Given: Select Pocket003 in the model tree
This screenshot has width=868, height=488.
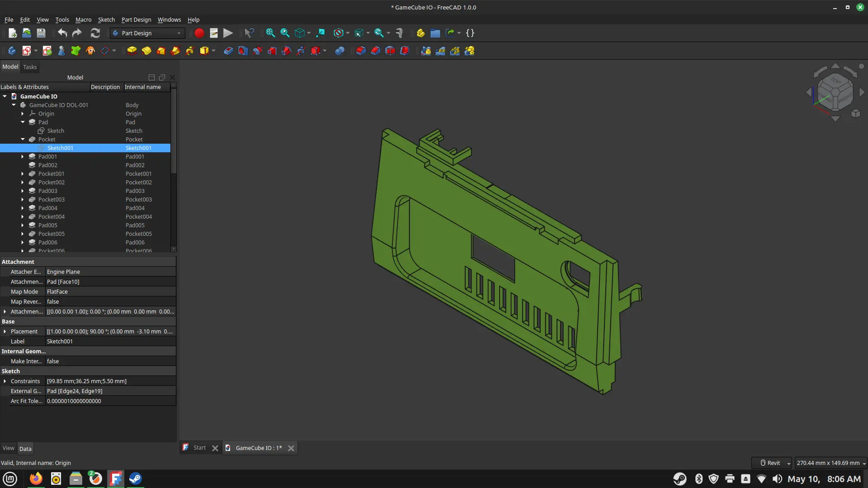Looking at the screenshot, I should click(x=51, y=199).
